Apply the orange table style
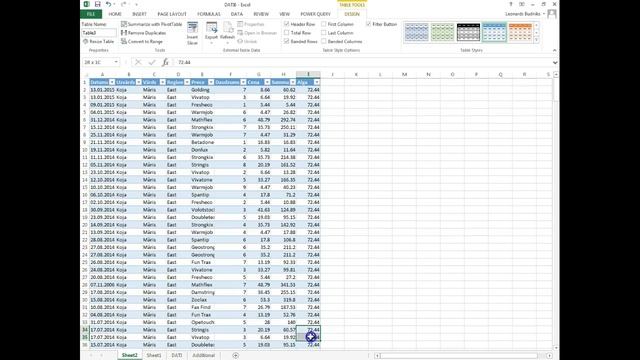 (x=520, y=32)
